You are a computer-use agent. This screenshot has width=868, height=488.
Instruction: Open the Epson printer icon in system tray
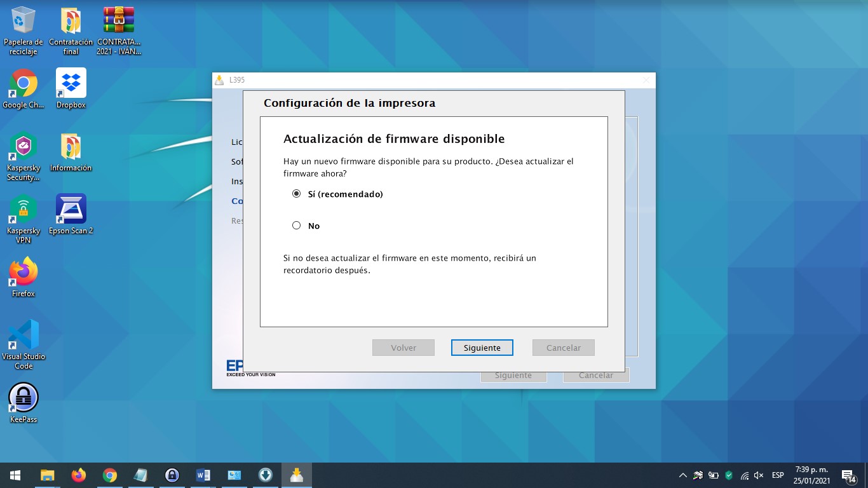pyautogui.click(x=698, y=475)
